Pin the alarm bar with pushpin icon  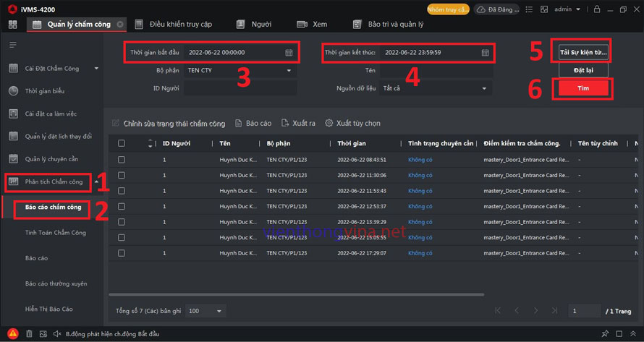pyautogui.click(x=605, y=334)
